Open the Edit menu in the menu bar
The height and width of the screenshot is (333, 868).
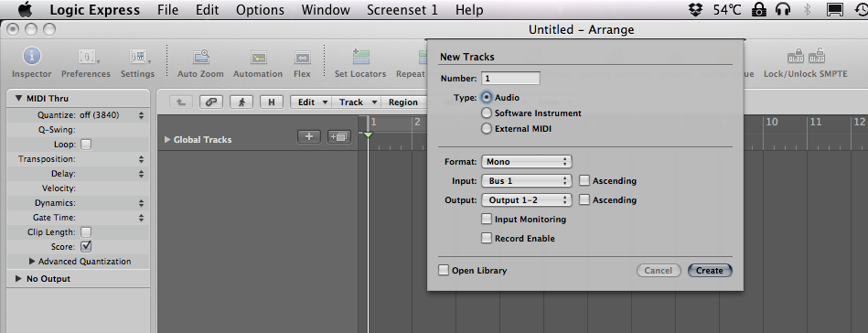(208, 10)
